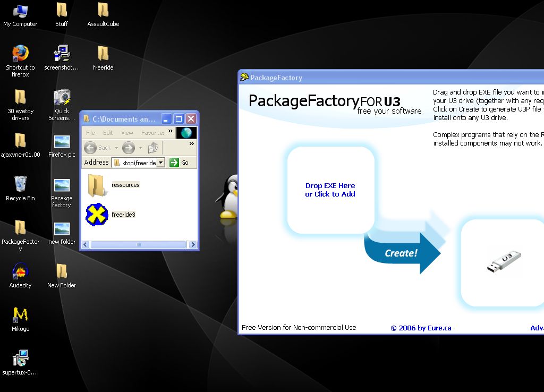Screen dimensions: 544x392
Task: Open the Edit menu in Explorer
Action: coord(107,133)
